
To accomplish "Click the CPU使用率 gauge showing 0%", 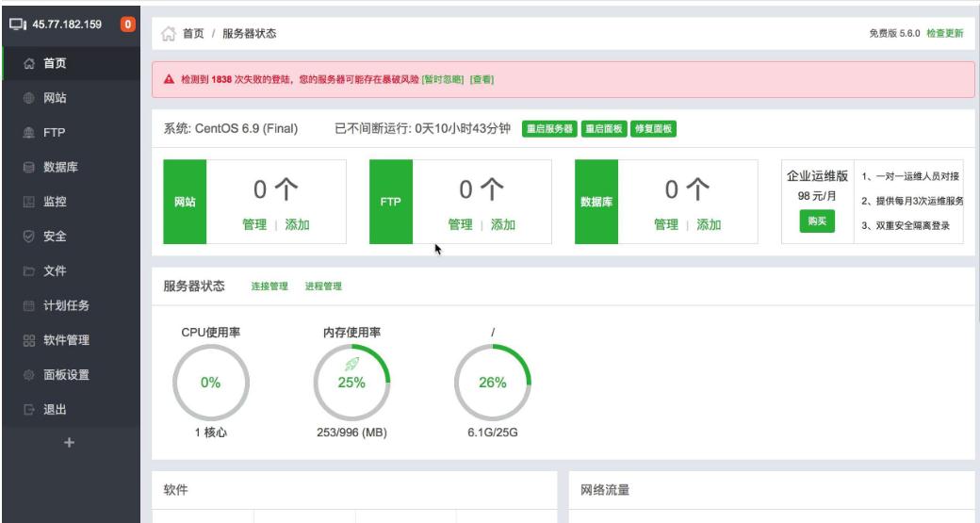I will click(211, 383).
